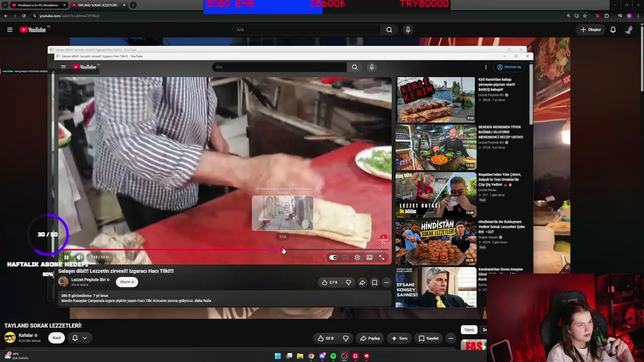
Task: Mute the inner video's volume speaker icon
Action: coord(79,257)
